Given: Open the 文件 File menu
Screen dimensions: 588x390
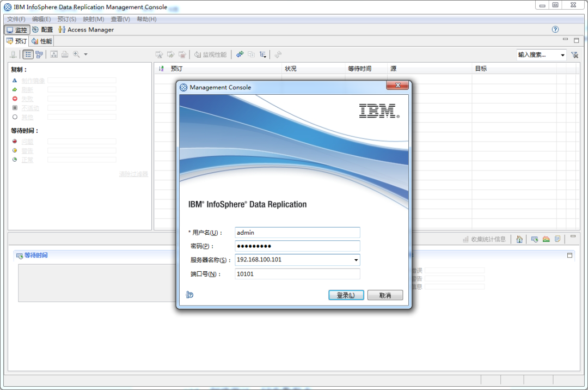Looking at the screenshot, I should point(16,19).
